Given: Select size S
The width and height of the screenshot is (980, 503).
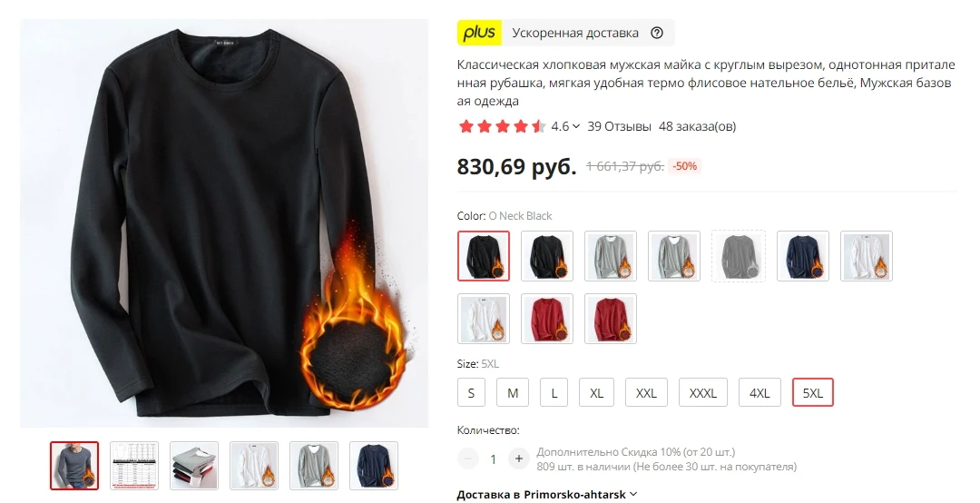Looking at the screenshot, I should (x=471, y=393).
